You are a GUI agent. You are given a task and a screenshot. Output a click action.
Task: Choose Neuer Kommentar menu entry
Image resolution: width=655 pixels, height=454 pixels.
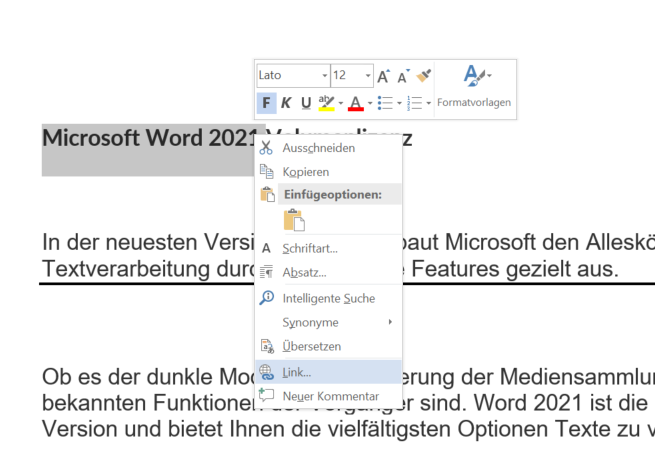pos(328,396)
